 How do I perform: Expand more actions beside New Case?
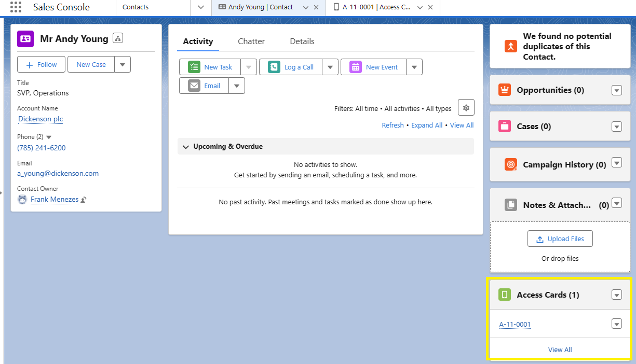[x=123, y=64]
